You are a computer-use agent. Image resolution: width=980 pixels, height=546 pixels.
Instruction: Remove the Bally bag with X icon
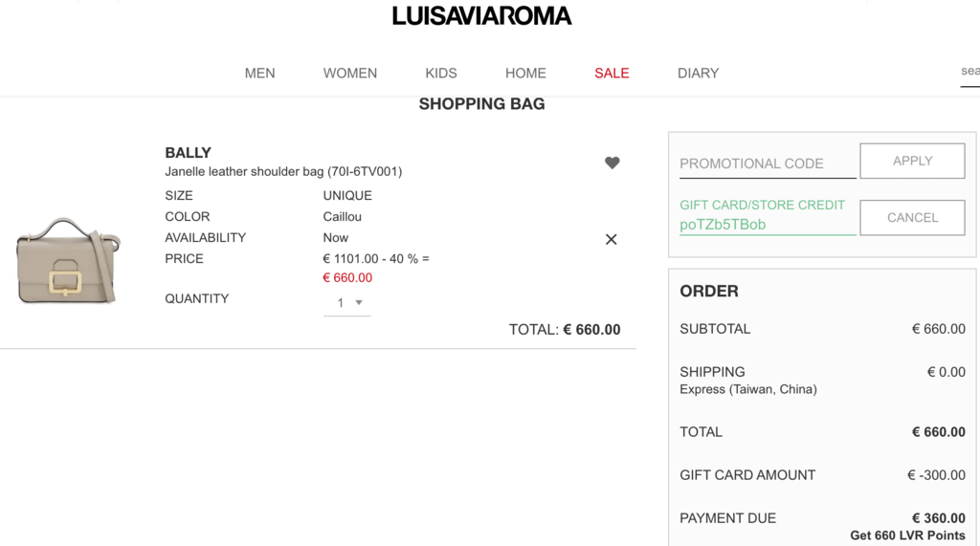point(612,239)
